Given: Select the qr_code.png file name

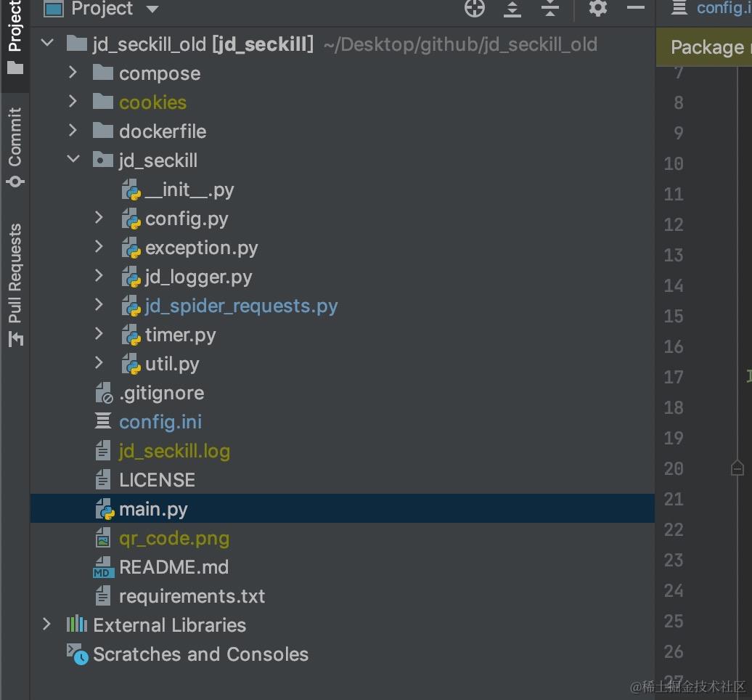Looking at the screenshot, I should [174, 538].
